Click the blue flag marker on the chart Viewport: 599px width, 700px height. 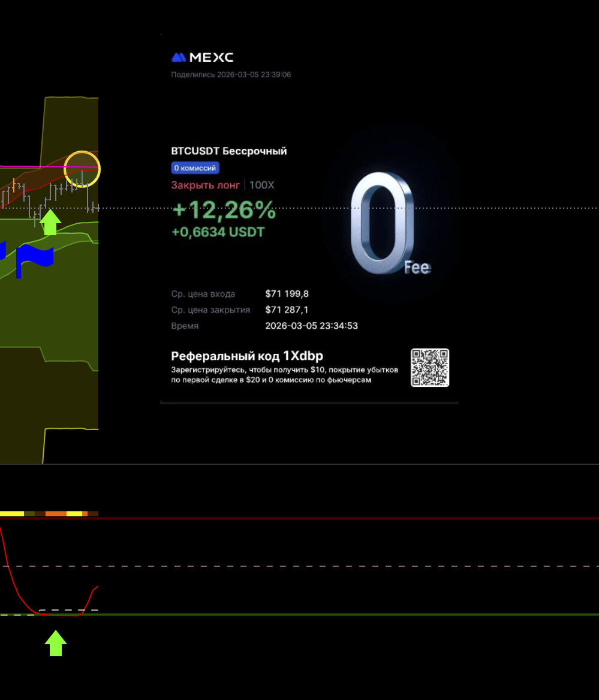(x=35, y=256)
